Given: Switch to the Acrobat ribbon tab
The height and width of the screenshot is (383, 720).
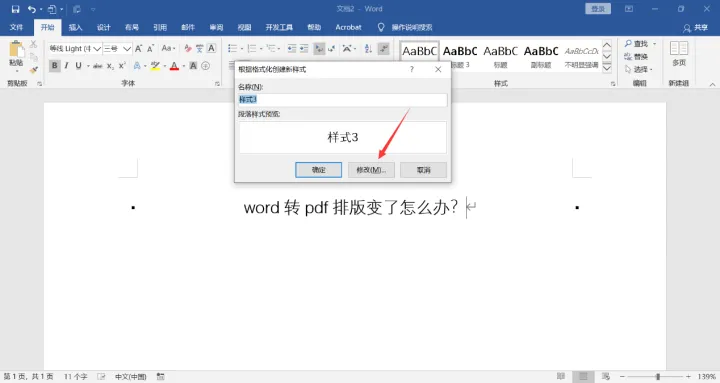Looking at the screenshot, I should point(348,28).
